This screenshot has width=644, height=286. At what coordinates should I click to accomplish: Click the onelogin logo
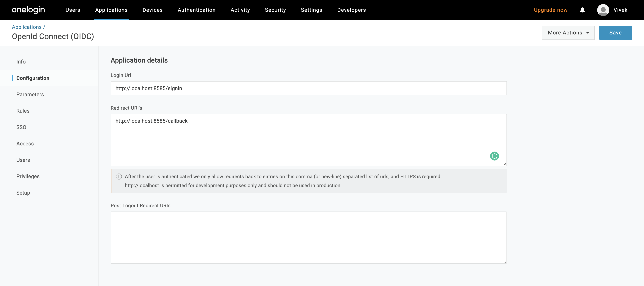pyautogui.click(x=28, y=10)
